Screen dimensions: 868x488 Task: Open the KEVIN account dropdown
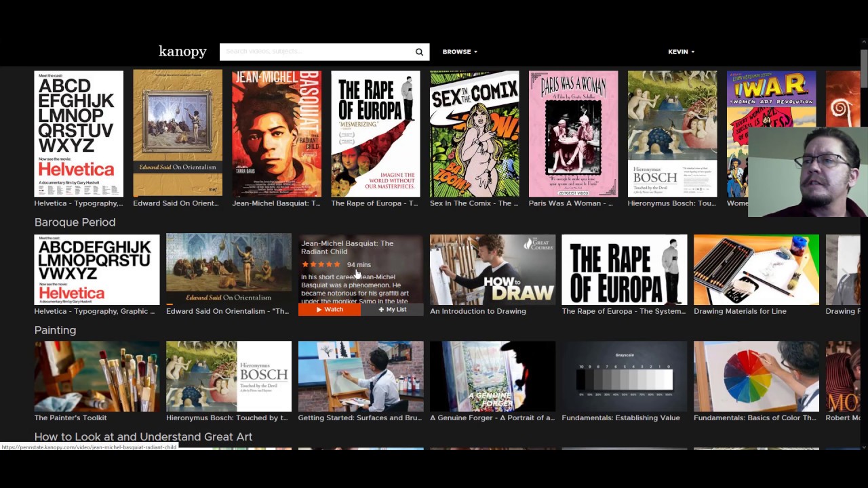681,52
